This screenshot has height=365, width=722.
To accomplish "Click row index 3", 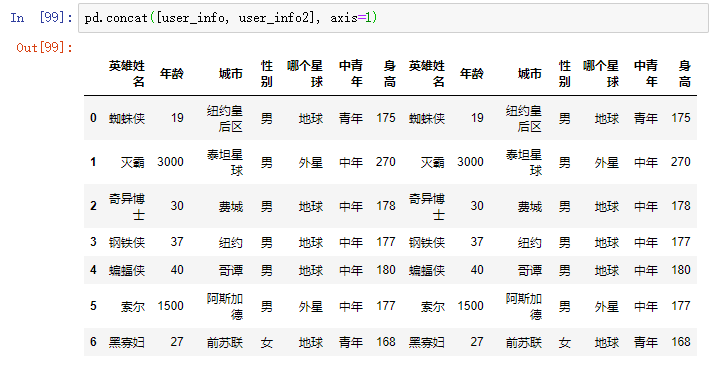I will (93, 242).
